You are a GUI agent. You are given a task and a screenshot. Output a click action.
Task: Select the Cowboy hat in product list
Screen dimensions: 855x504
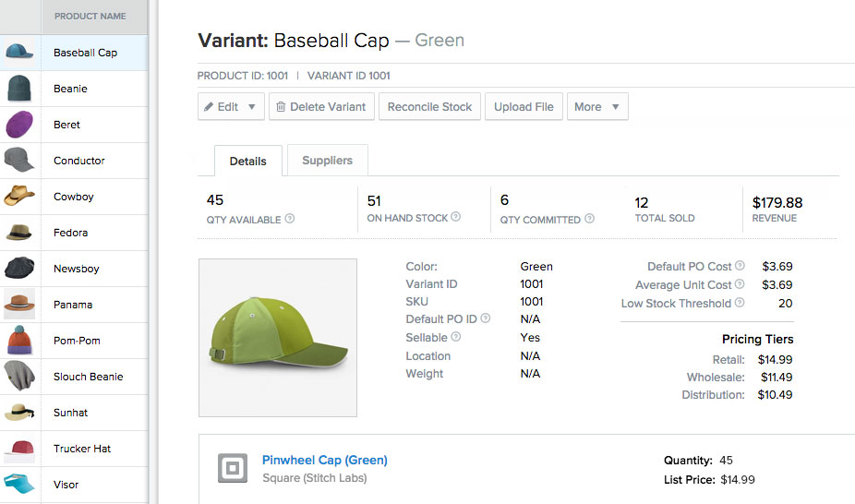point(74,197)
